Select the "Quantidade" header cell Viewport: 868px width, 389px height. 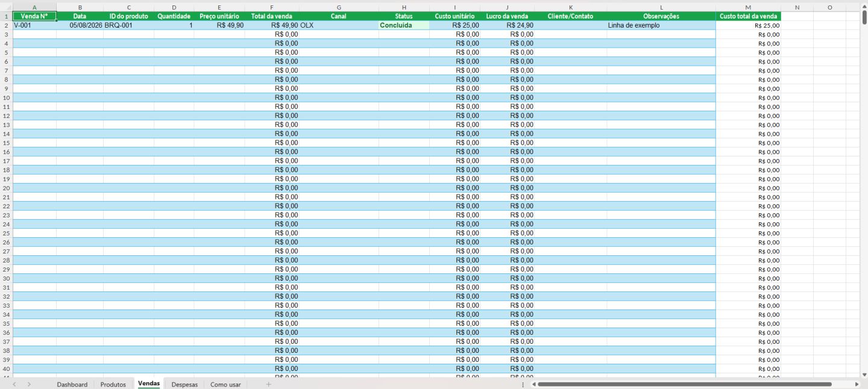click(174, 16)
